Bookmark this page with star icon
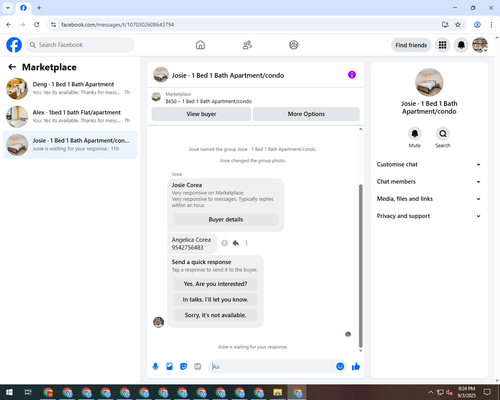 pyautogui.click(x=458, y=25)
